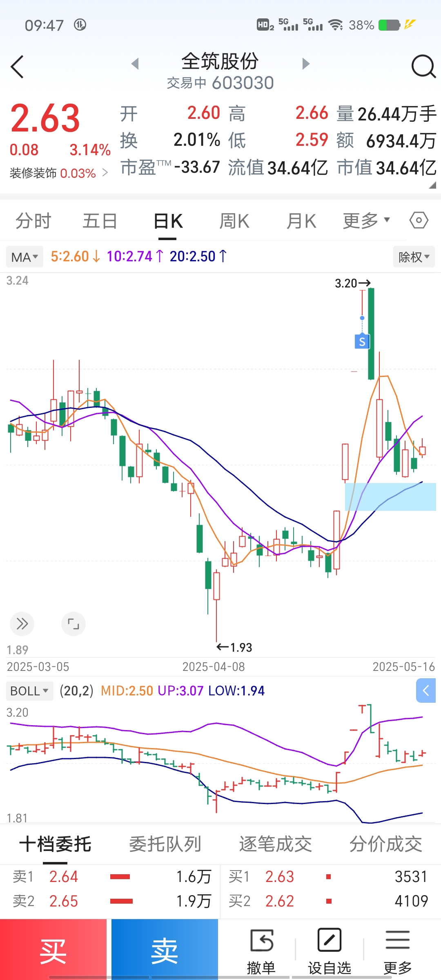
Task: Tap MA20 value 20:2.50
Action: (198, 256)
